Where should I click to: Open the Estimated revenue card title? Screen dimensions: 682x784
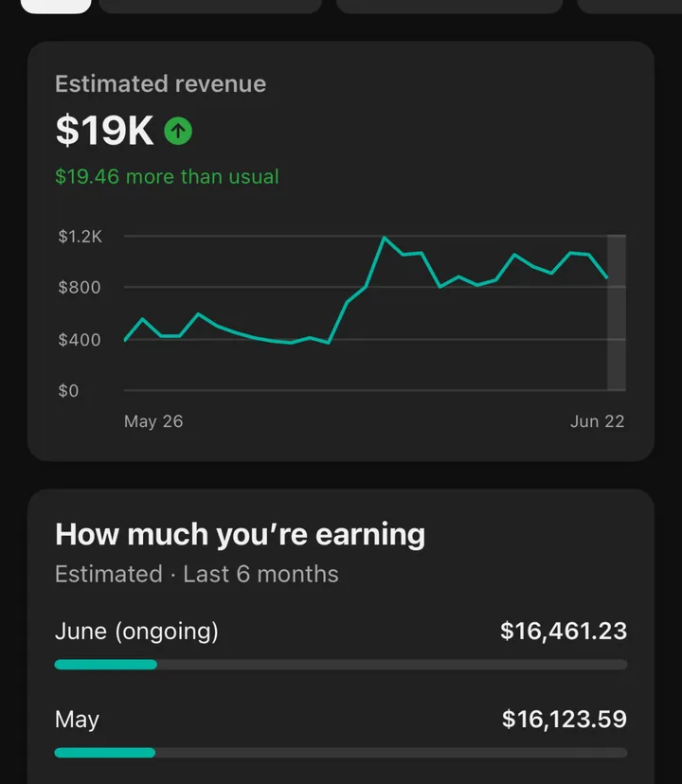[161, 84]
